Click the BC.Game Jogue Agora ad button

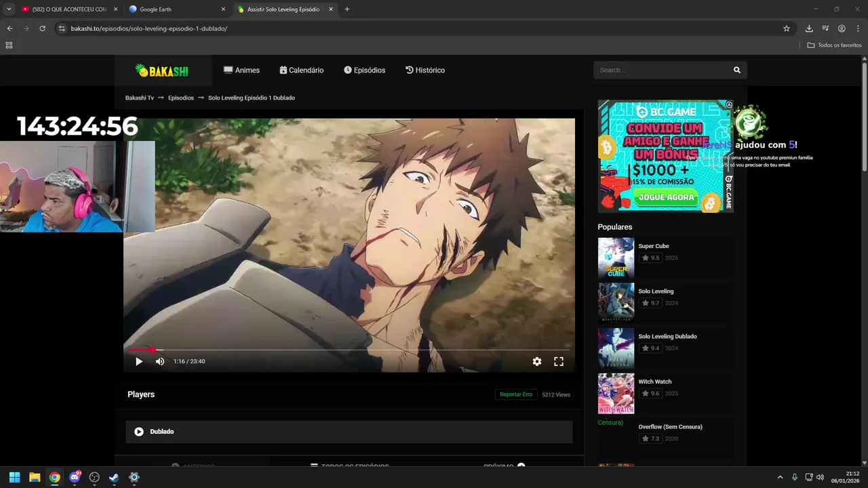pos(667,197)
